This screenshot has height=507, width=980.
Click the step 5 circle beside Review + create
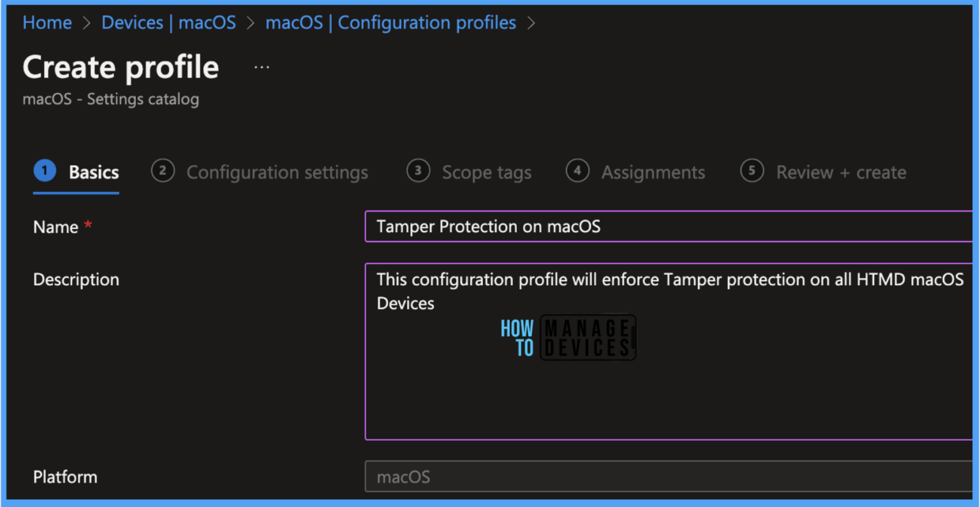point(752,170)
